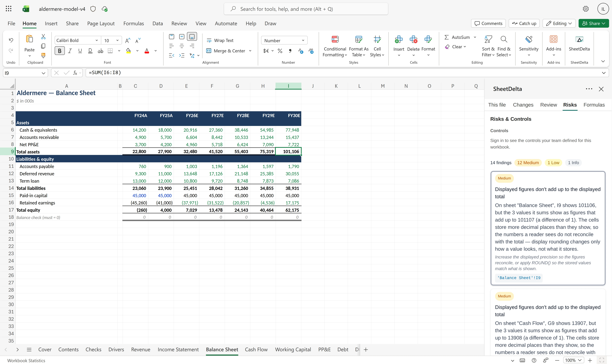
Task: Click the Copy icon in Clipboard
Action: coord(43,46)
